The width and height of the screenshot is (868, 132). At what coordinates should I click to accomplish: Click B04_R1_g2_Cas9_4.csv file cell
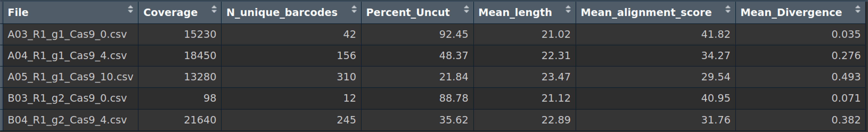tap(70, 120)
